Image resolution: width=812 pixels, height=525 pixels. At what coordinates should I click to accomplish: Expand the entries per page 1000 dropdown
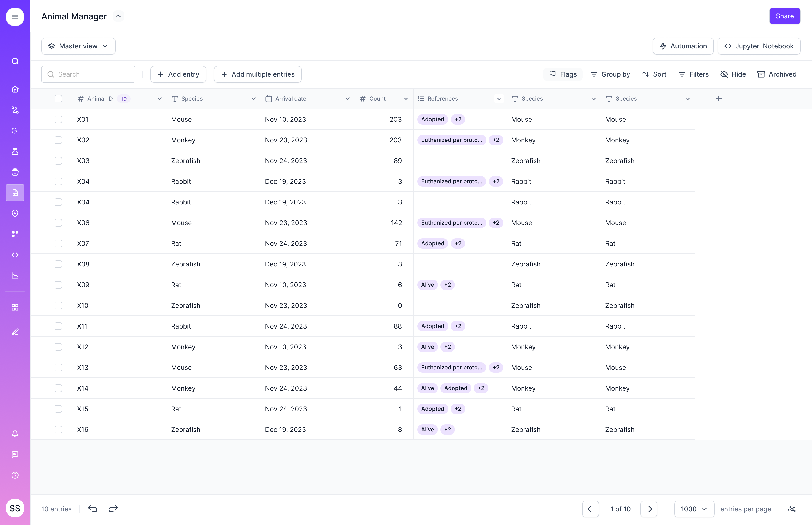[694, 509]
